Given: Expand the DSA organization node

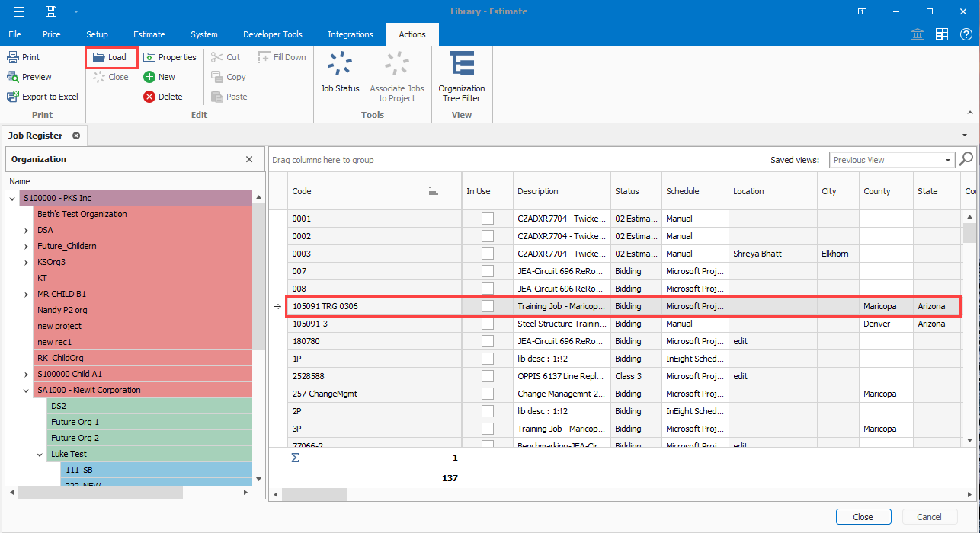Looking at the screenshot, I should coord(27,230).
